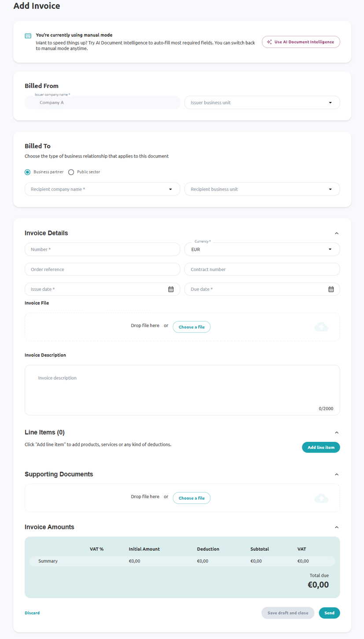Click the Add line item button

321,447
